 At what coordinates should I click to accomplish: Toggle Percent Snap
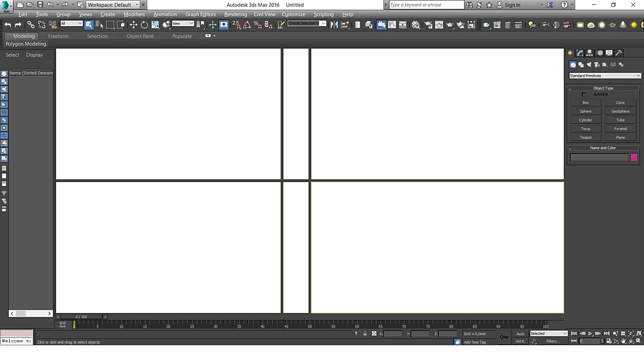(x=258, y=25)
